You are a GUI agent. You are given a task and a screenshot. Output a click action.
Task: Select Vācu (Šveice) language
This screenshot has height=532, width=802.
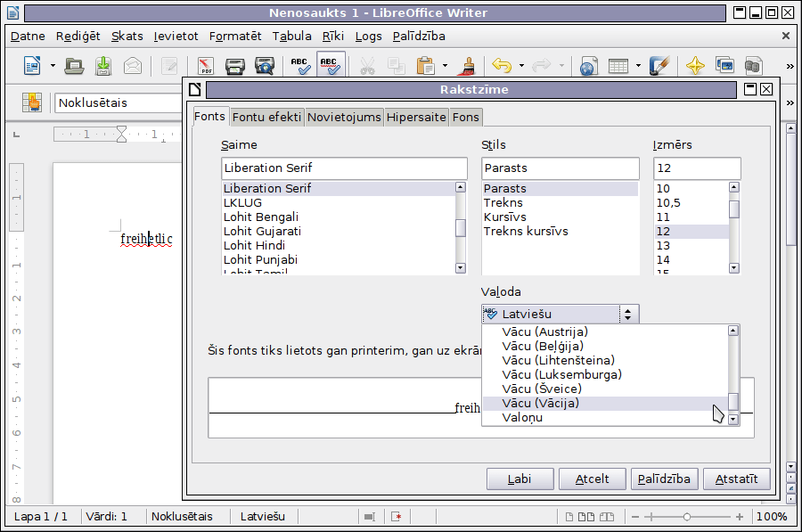(x=605, y=389)
